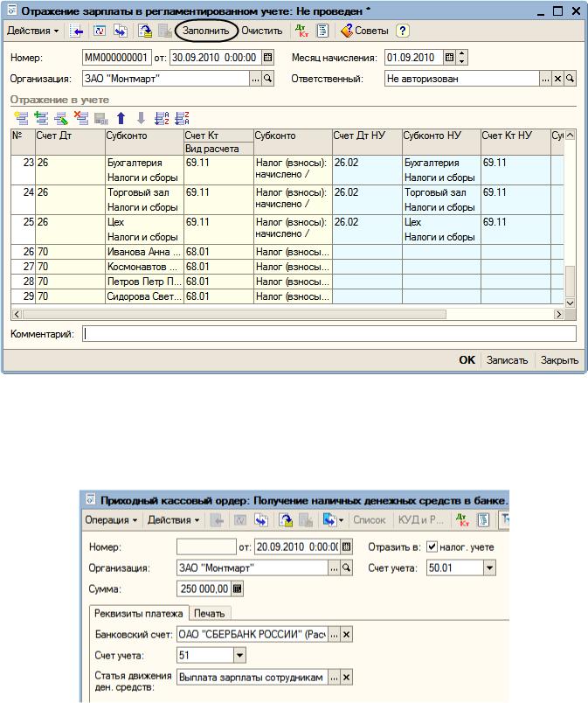
Task: Open the calculator for Сумма 250 000,00
Action: click(x=237, y=589)
